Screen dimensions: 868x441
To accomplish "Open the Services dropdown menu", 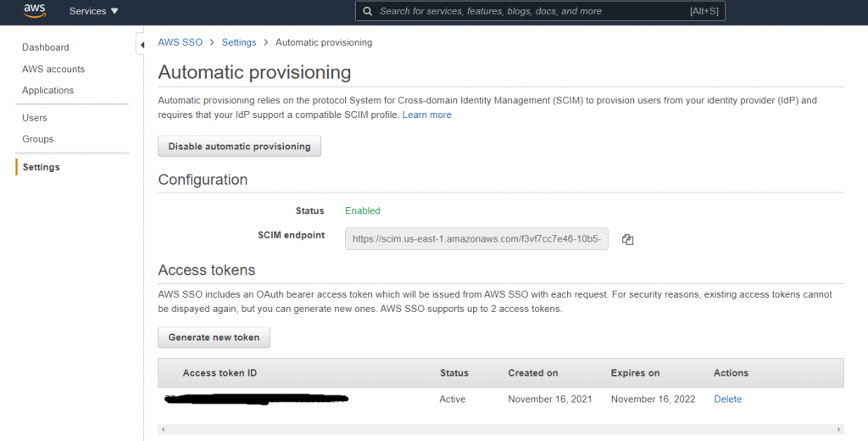I will click(x=93, y=11).
